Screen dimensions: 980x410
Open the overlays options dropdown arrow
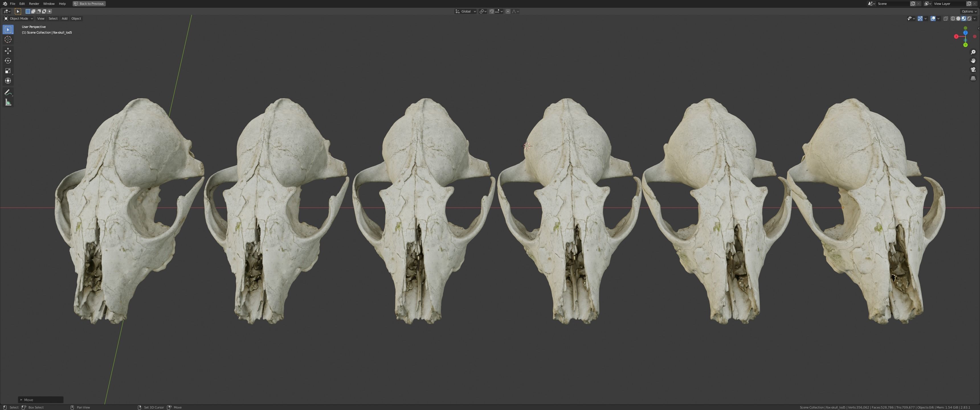point(938,18)
